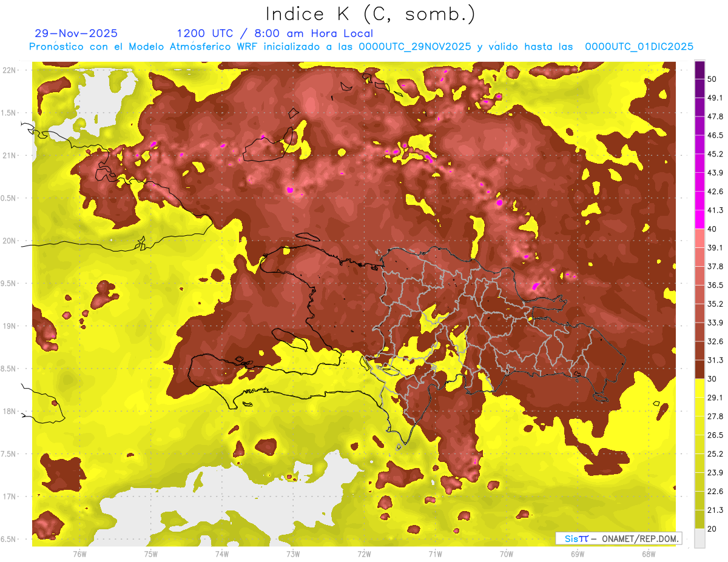This screenshot has width=728, height=562.
Task: Select the "75W" longitude label
Action: 151,554
